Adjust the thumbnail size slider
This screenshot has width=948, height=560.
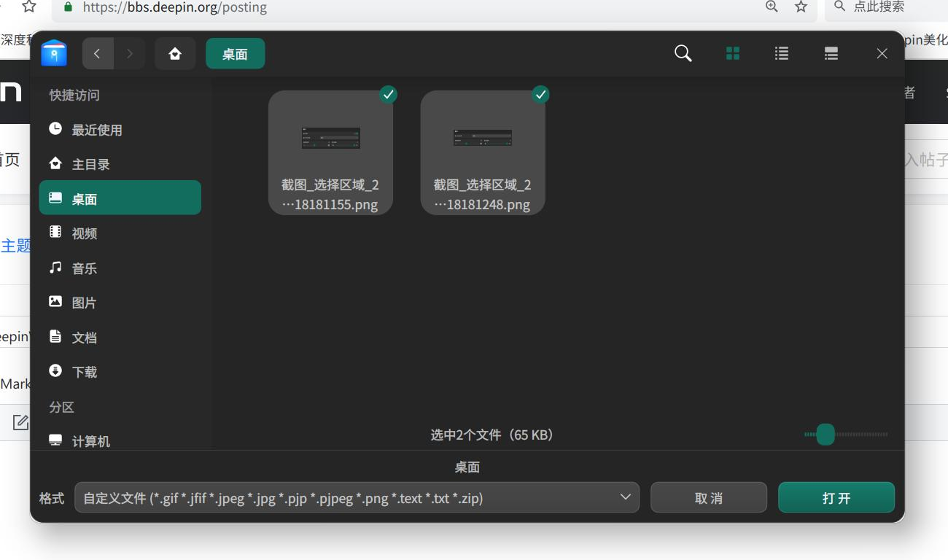[824, 434]
